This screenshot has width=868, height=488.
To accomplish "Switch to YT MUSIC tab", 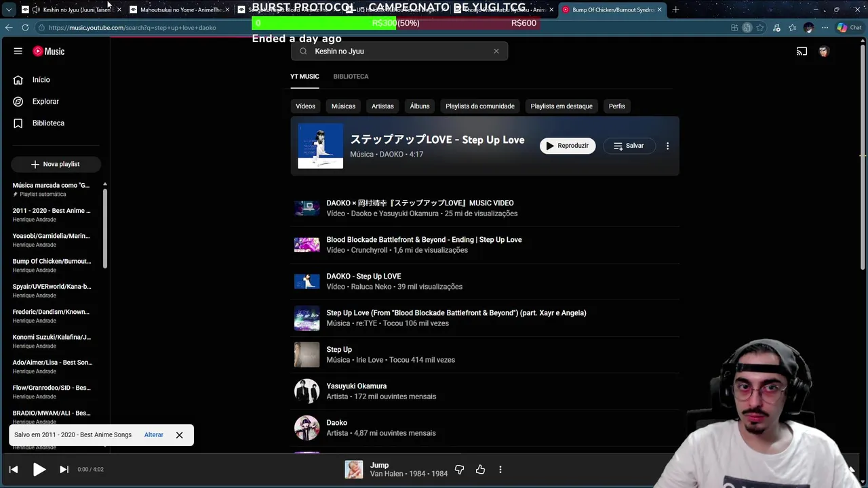I will click(304, 76).
